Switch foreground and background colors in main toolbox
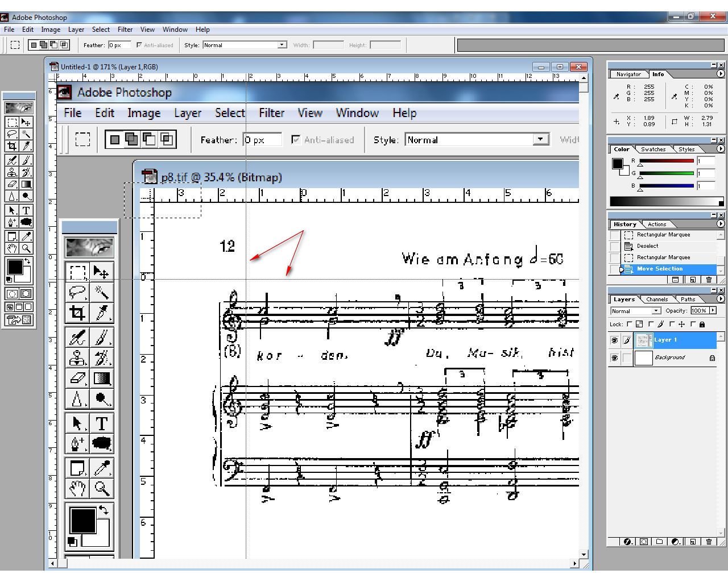 tap(28, 261)
